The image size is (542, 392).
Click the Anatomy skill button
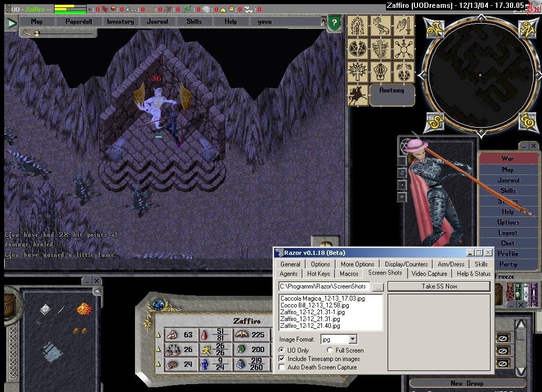(x=392, y=94)
